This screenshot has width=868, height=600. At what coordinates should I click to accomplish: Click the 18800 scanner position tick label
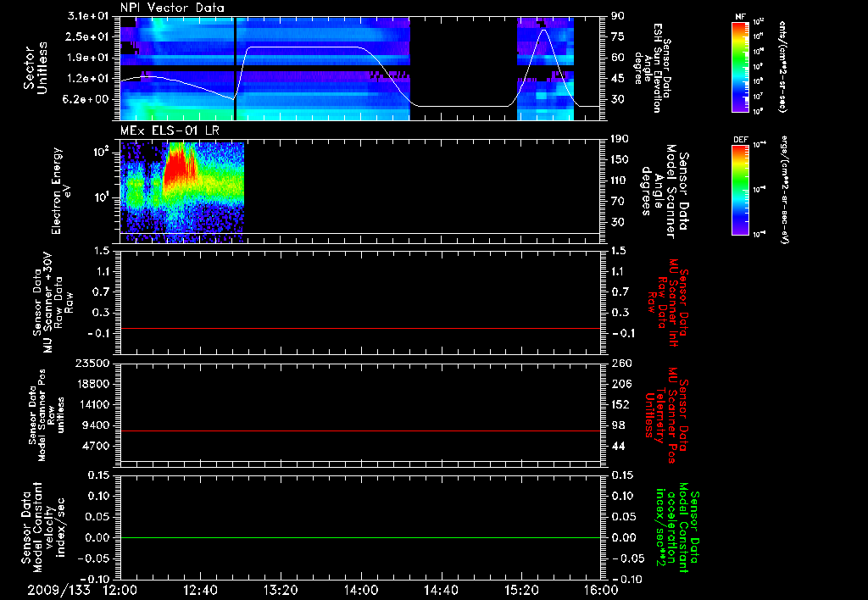(x=92, y=384)
